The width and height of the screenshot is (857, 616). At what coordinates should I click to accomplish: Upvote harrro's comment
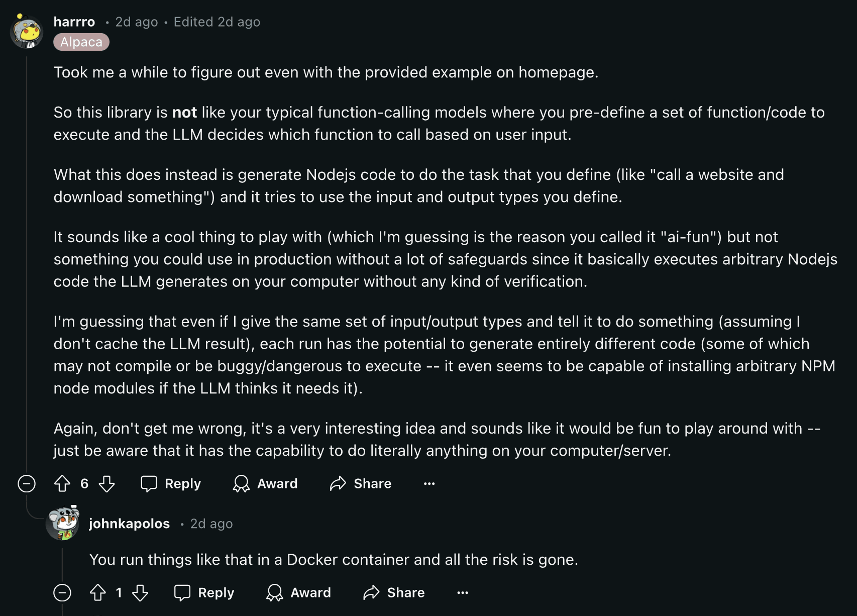point(62,483)
